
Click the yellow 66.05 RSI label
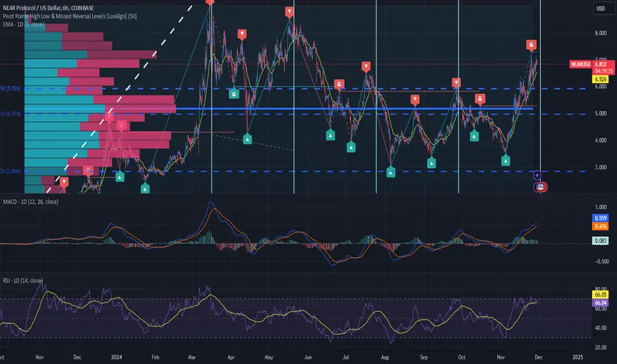click(x=600, y=295)
